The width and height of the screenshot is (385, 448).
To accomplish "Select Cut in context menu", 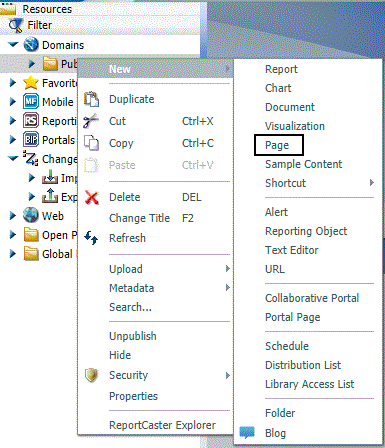I will coord(117,121).
